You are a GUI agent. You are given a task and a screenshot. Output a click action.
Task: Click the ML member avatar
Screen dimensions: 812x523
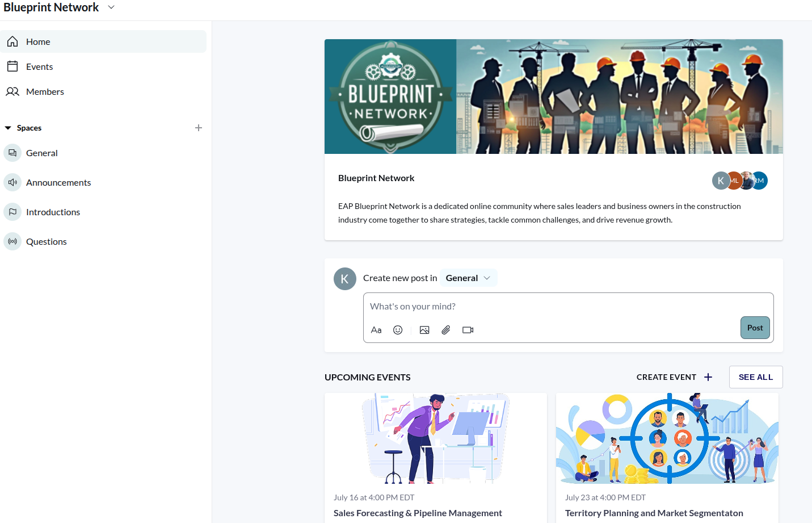735,181
